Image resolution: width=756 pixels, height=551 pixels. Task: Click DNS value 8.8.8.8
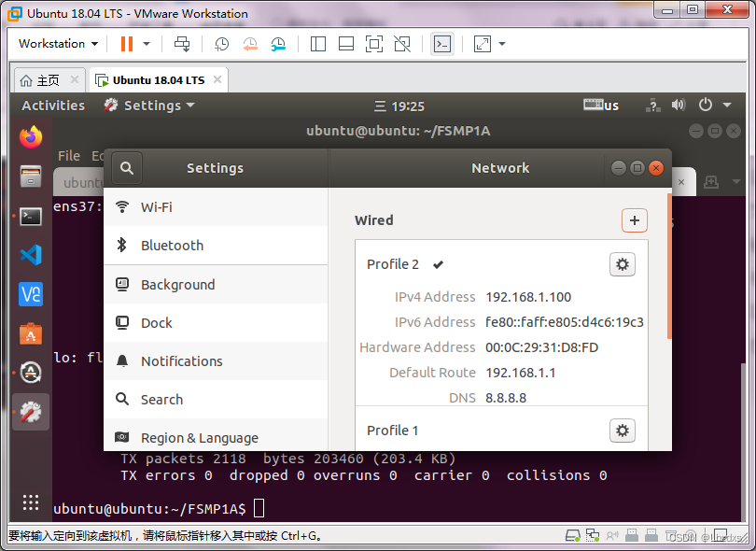506,398
